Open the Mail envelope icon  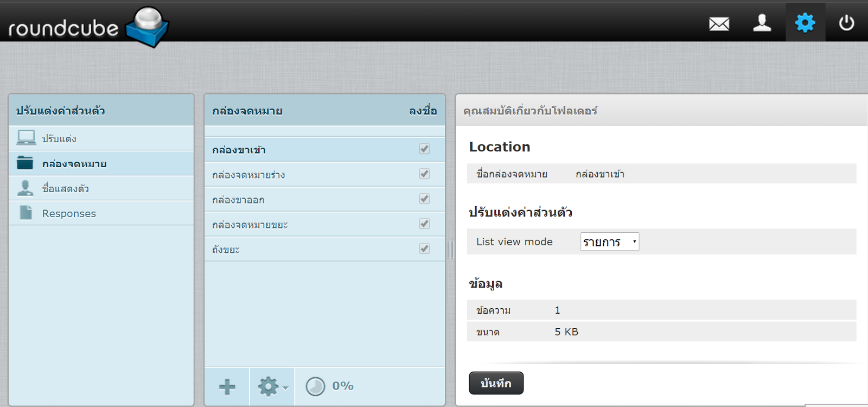tap(719, 23)
